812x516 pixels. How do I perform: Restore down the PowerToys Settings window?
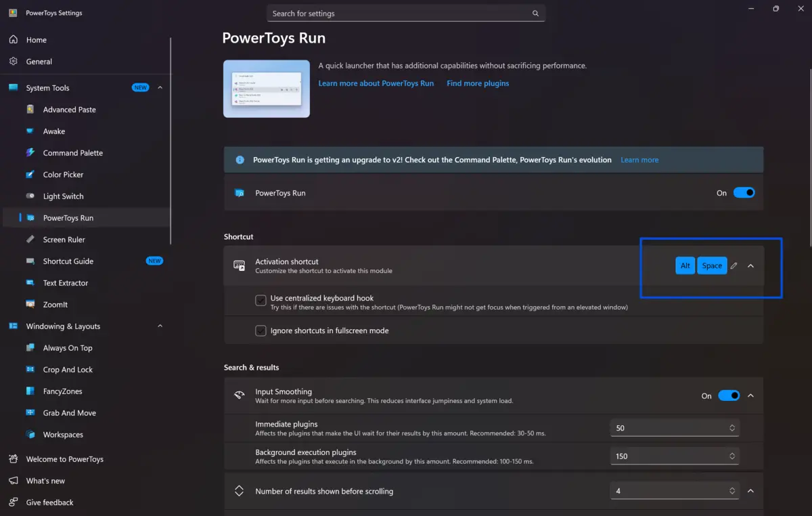(x=776, y=9)
